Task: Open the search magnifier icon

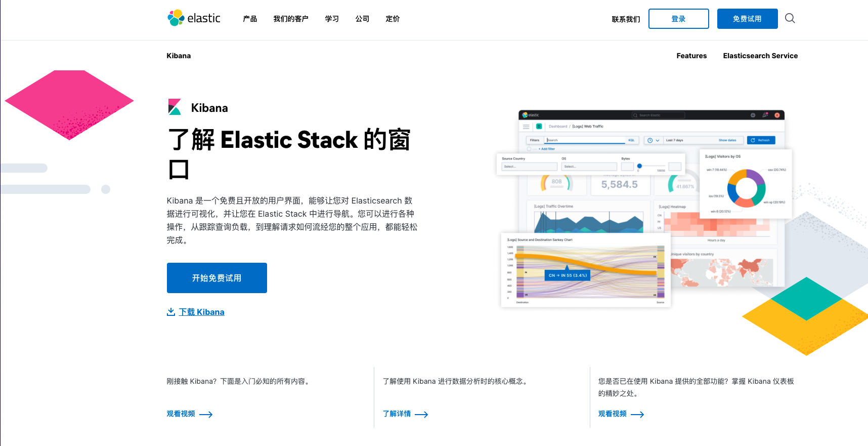Action: click(790, 19)
